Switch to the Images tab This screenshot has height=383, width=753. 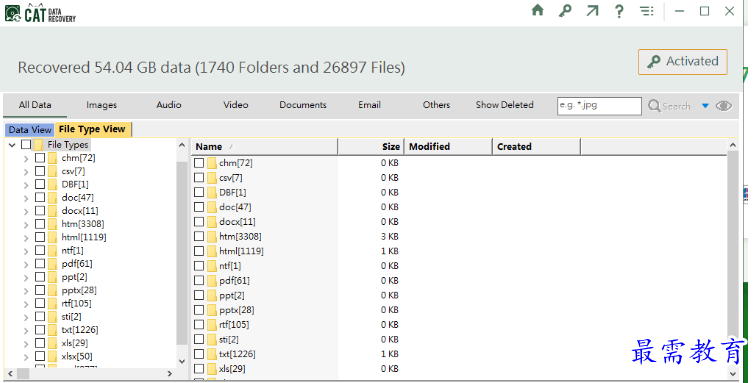click(101, 105)
